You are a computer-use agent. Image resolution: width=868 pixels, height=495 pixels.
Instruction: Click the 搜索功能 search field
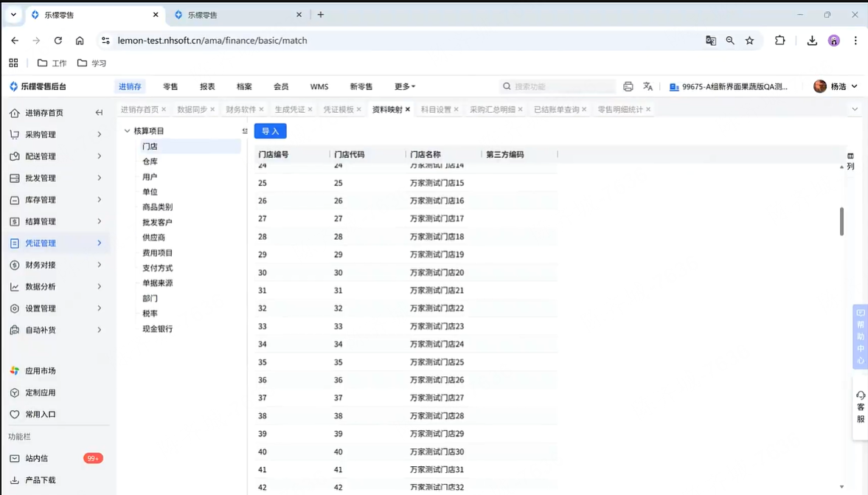(x=560, y=86)
